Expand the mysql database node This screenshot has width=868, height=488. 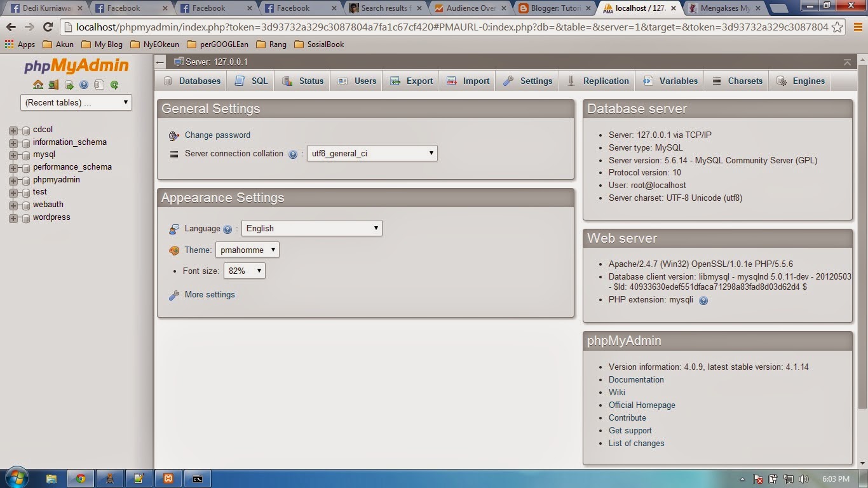tap(14, 154)
